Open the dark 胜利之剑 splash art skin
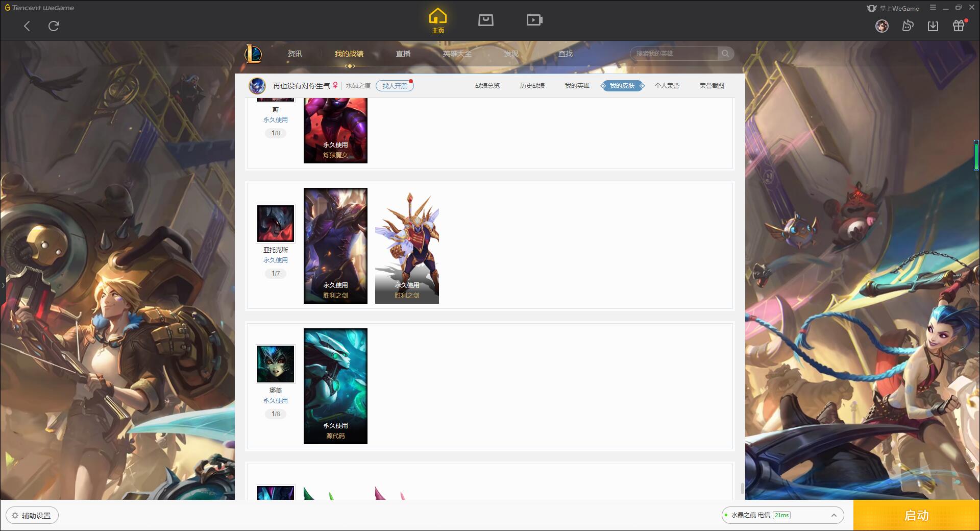The width and height of the screenshot is (980, 531). pyautogui.click(x=335, y=246)
